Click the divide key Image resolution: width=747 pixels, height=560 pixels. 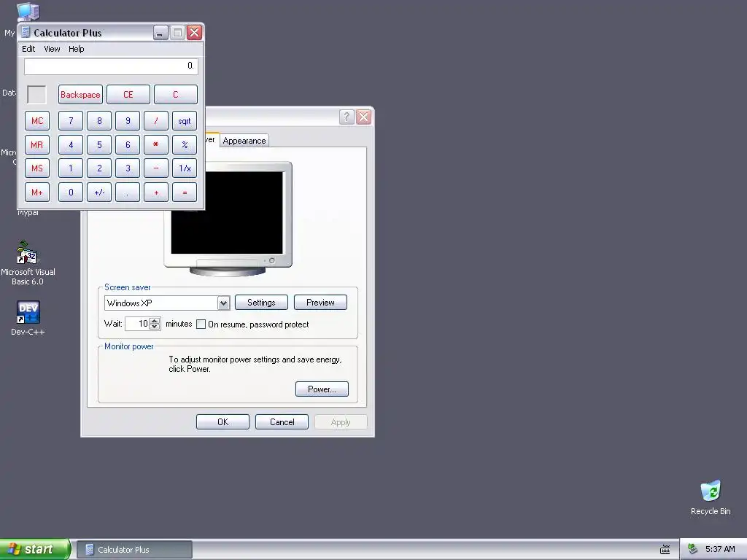pyautogui.click(x=156, y=121)
